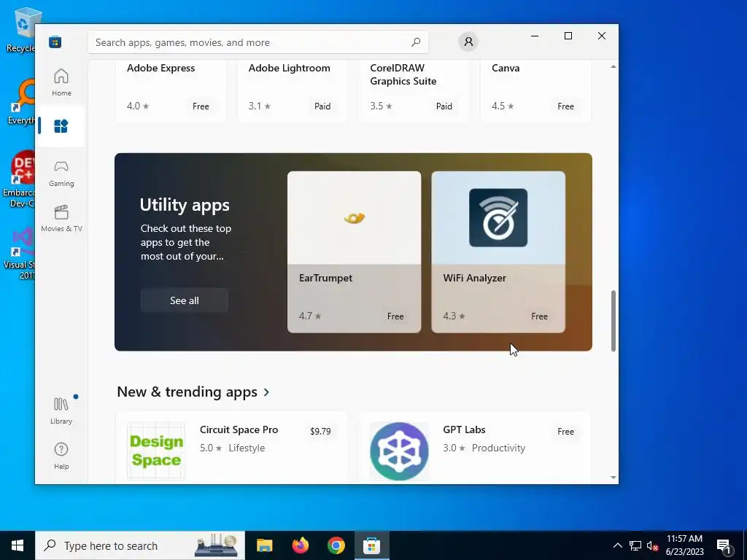This screenshot has height=560, width=747.
Task: Click the 4.3 rating on WiFi Analyzer
Action: point(454,316)
